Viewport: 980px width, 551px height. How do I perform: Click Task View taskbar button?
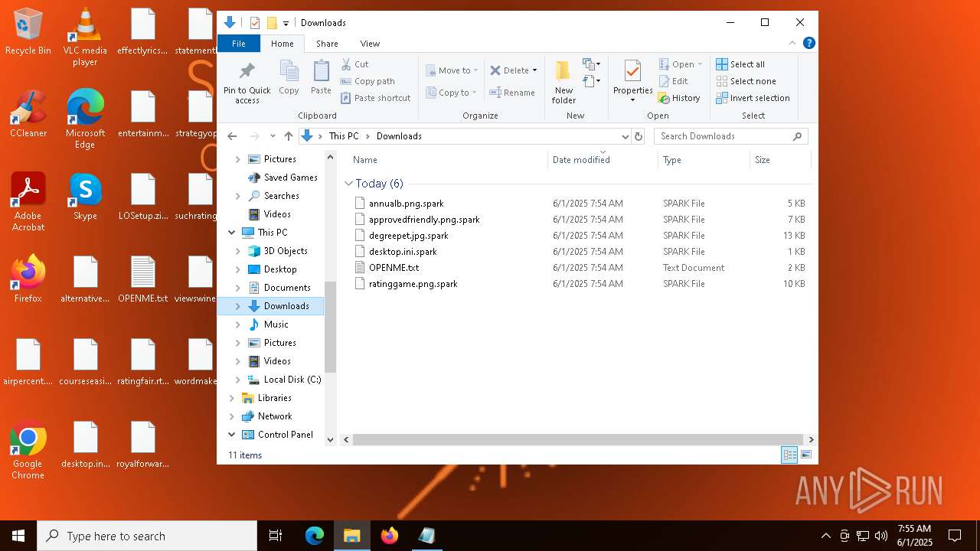coord(276,536)
